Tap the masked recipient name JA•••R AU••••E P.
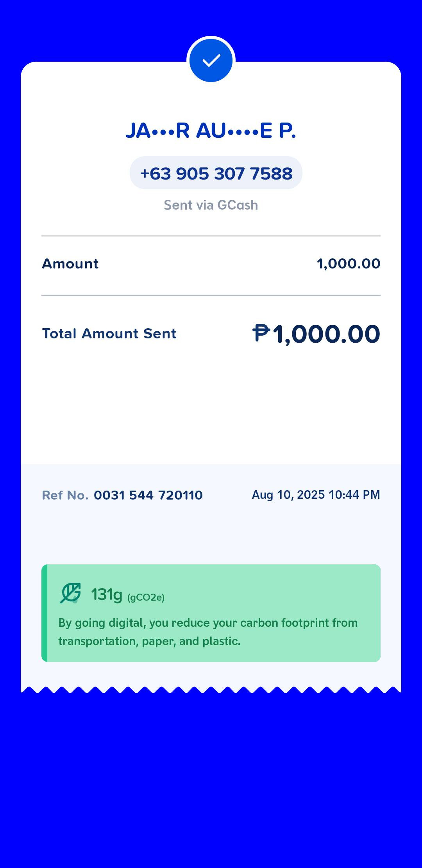Screen dimensions: 422x868 [211, 130]
